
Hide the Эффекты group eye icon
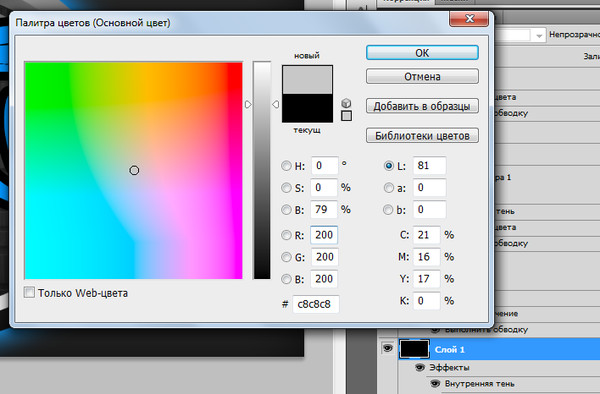[420, 368]
